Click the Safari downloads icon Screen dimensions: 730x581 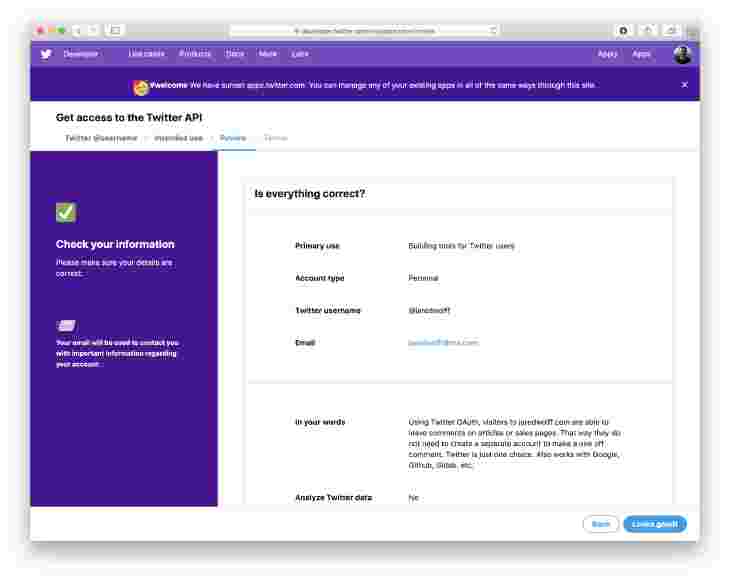[x=623, y=31]
